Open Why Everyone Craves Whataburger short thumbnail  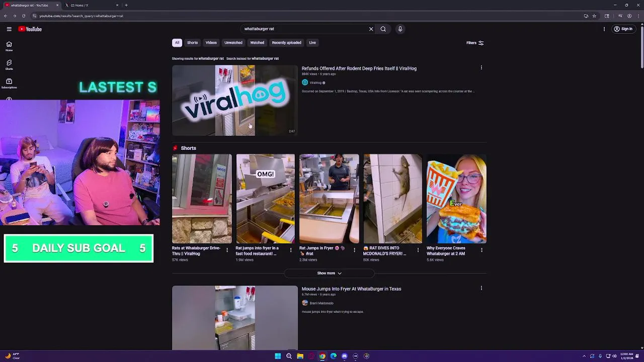point(456,199)
